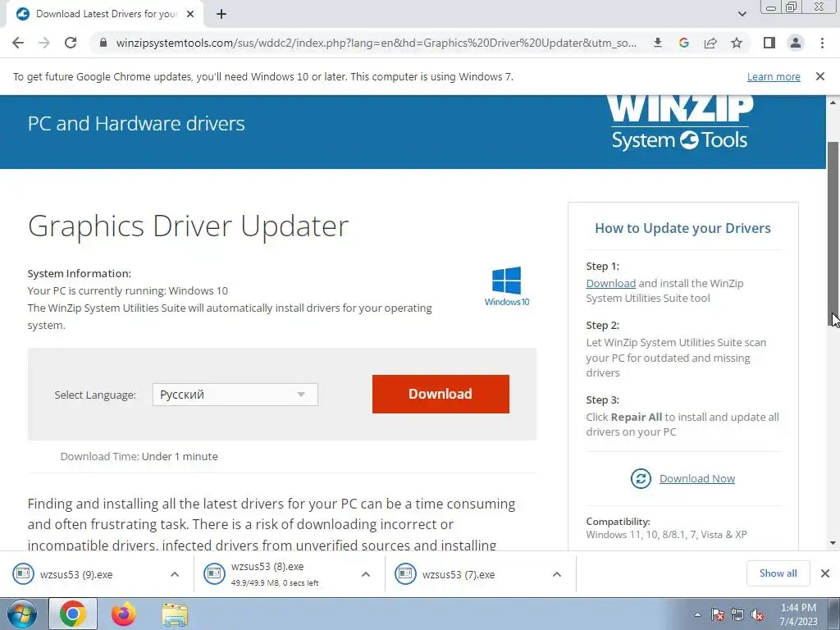Screen dimensions: 840x630
Task: Click the scrollbar down arrow
Action: click(x=833, y=543)
